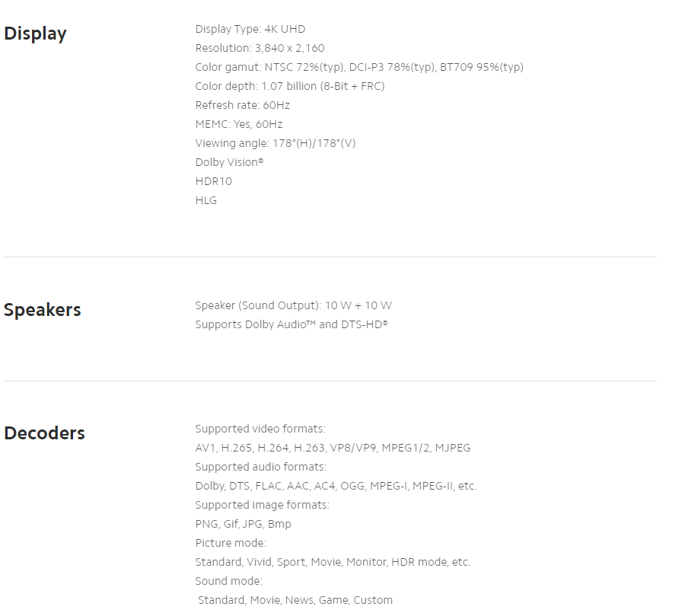Click the Supported video formats label
Image resolution: width=685 pixels, height=616 pixels.
260,429
